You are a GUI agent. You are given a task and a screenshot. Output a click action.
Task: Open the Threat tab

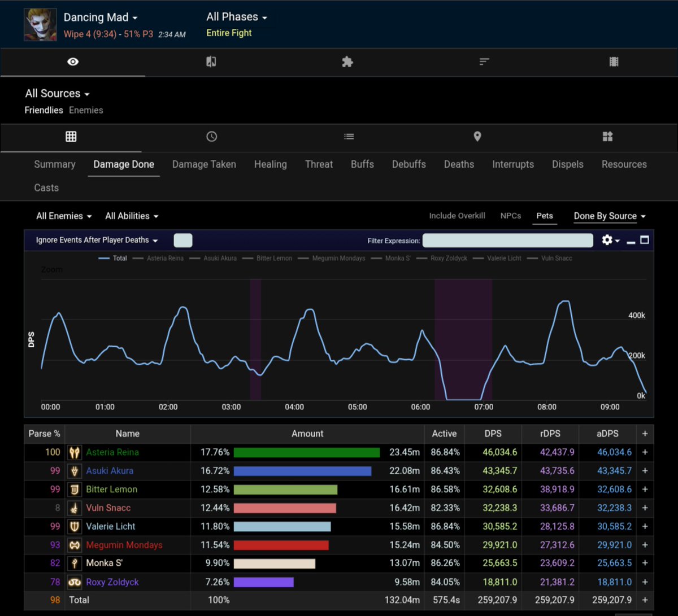(x=319, y=164)
